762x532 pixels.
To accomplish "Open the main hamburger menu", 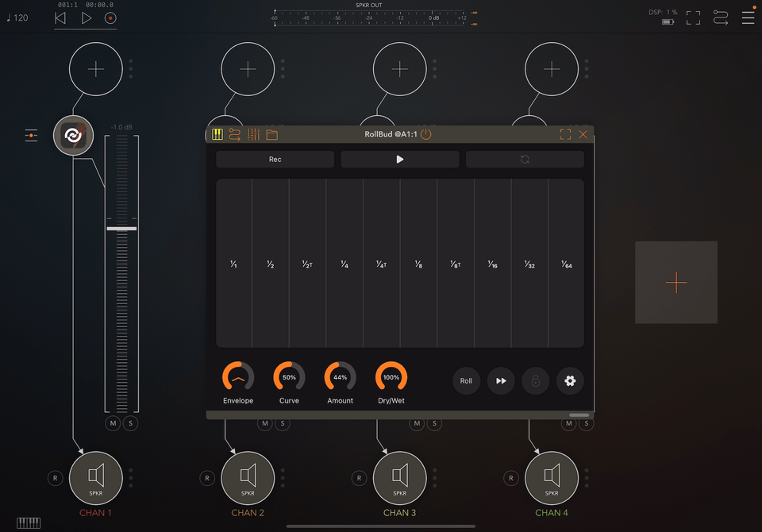I will pos(748,17).
